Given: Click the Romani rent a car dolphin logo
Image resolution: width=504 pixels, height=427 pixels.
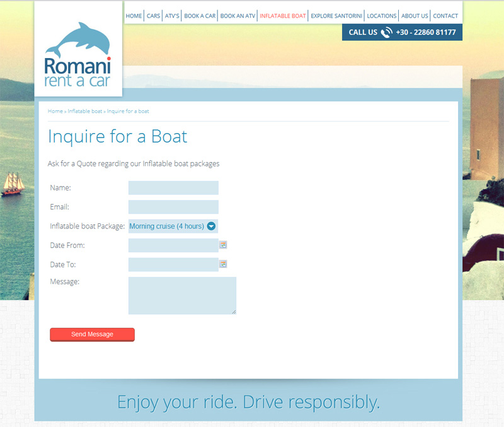Looking at the screenshot, I should pos(78,55).
